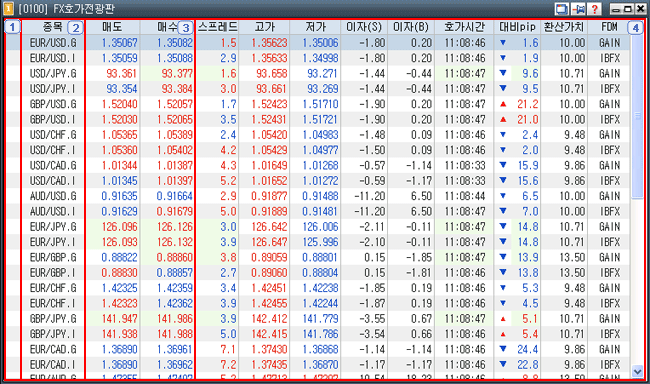Click the -11.20 interest(S) in AUD/USD.I row
Screen dimensions: 650x384
point(370,211)
